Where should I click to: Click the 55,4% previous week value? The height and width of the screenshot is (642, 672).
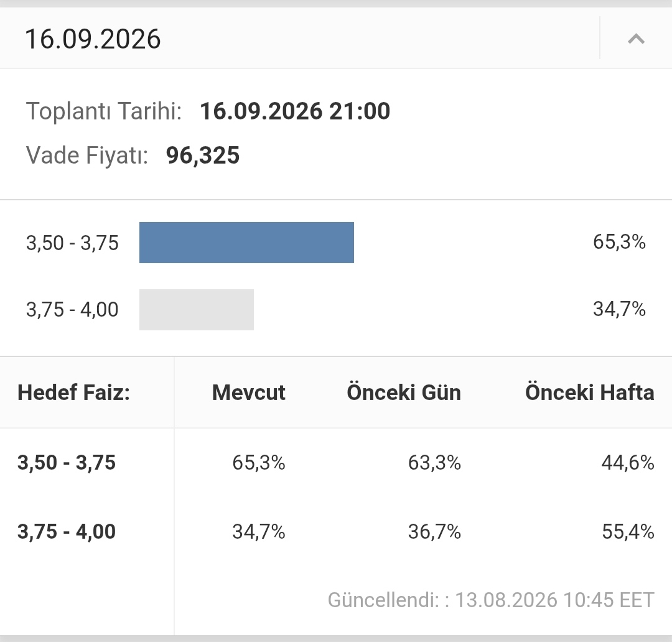tap(628, 531)
